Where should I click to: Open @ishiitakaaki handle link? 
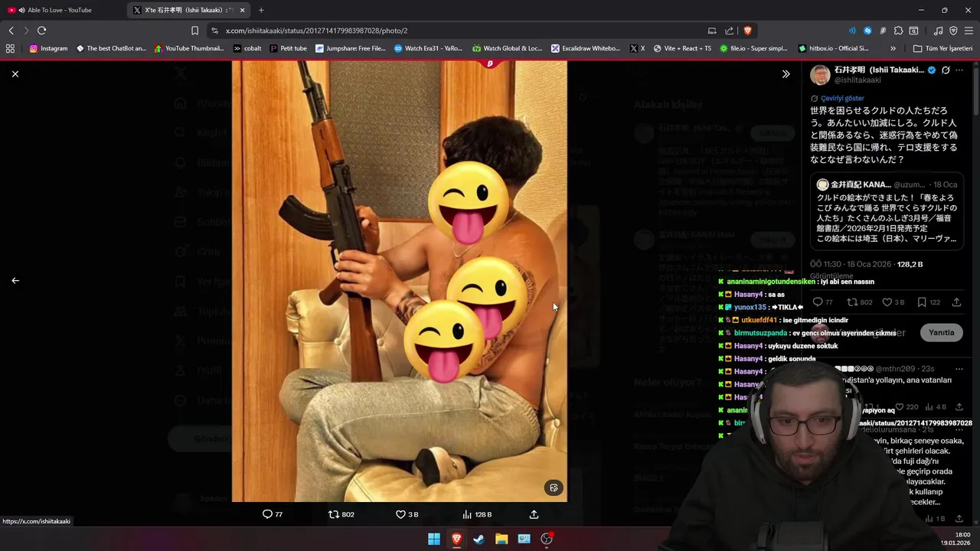pos(857,80)
